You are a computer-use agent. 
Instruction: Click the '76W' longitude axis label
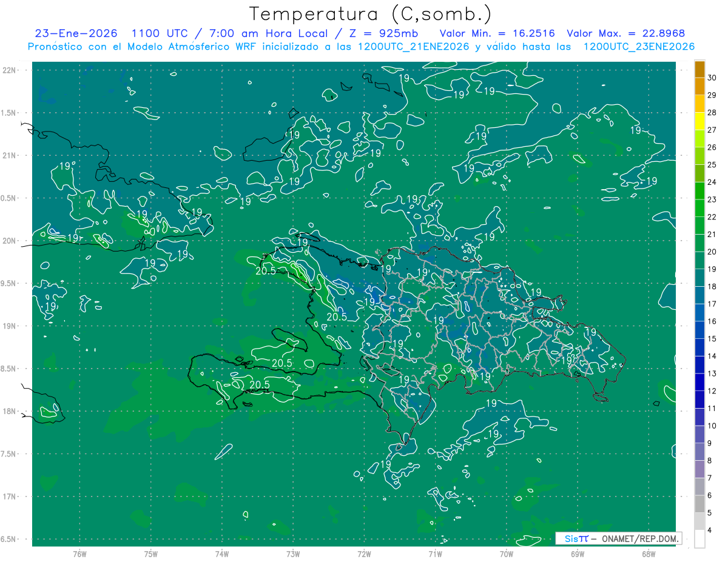79,554
